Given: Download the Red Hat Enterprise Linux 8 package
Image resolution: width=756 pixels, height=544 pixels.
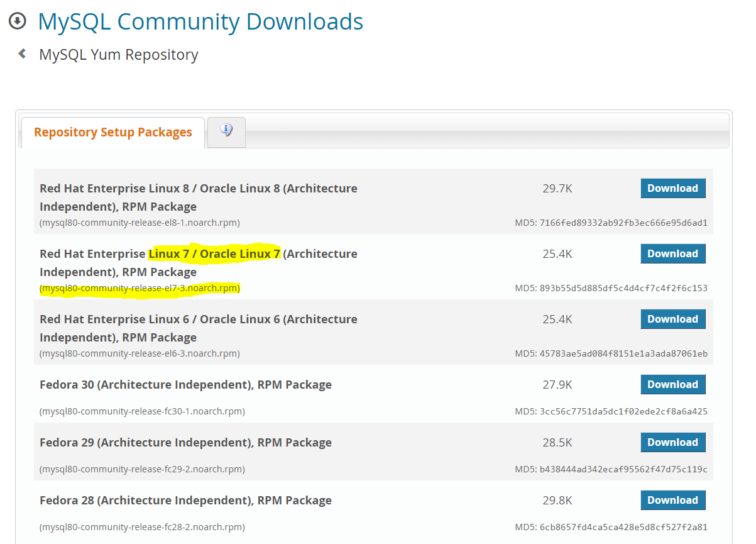Looking at the screenshot, I should click(x=673, y=188).
